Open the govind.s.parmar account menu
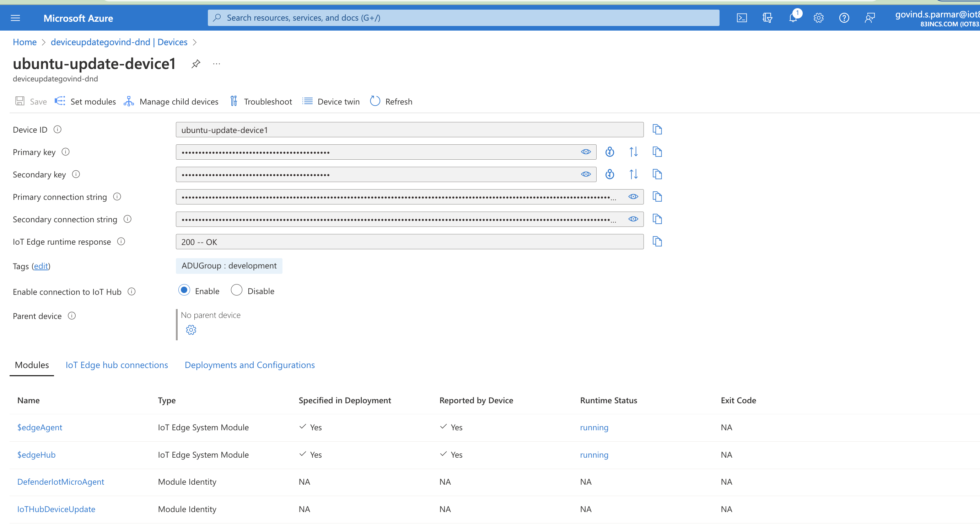 click(x=937, y=18)
